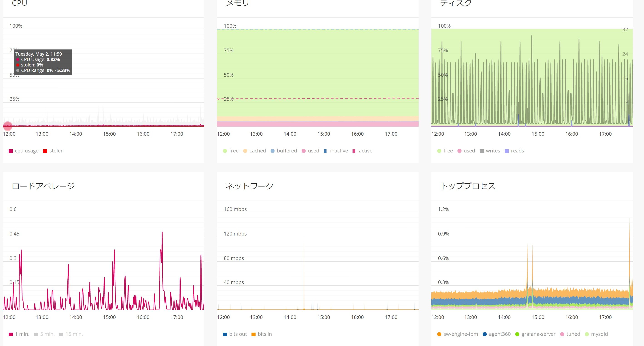Hide writes series in the disk legend

490,151
